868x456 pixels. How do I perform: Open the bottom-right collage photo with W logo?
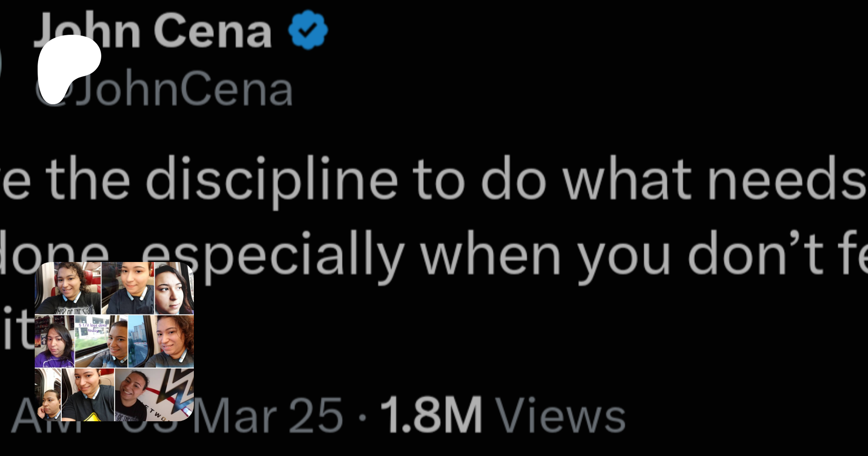click(154, 395)
